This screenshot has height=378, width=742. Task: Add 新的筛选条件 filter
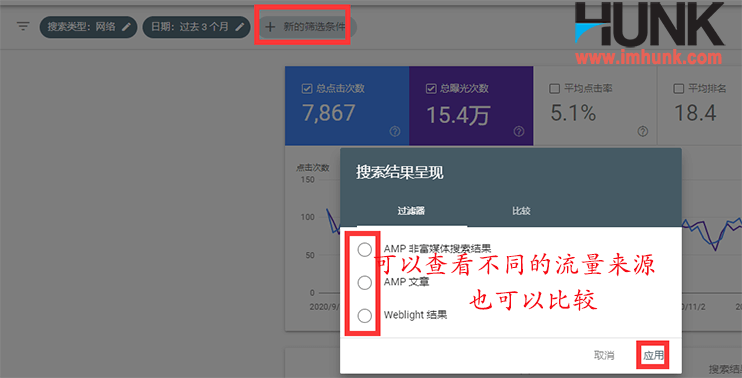[x=307, y=27]
